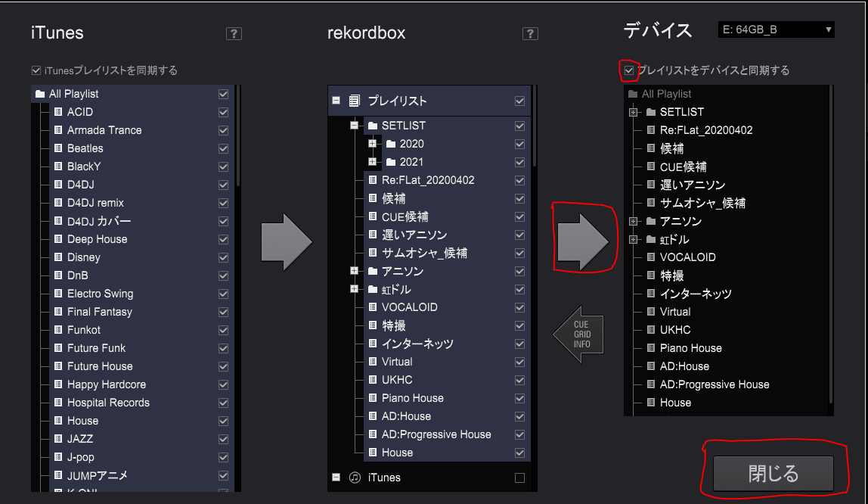The image size is (868, 504).
Task: Uncheck the Beatles playlist checkbox
Action: [223, 148]
